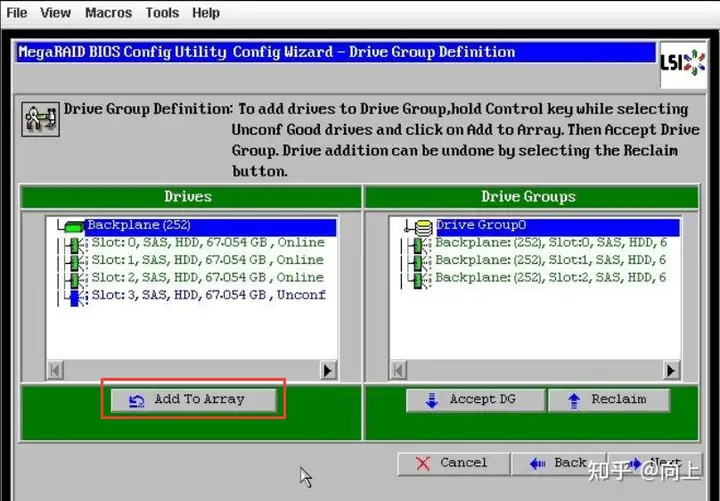Select Slot 3 Unconf drive entry

click(208, 295)
